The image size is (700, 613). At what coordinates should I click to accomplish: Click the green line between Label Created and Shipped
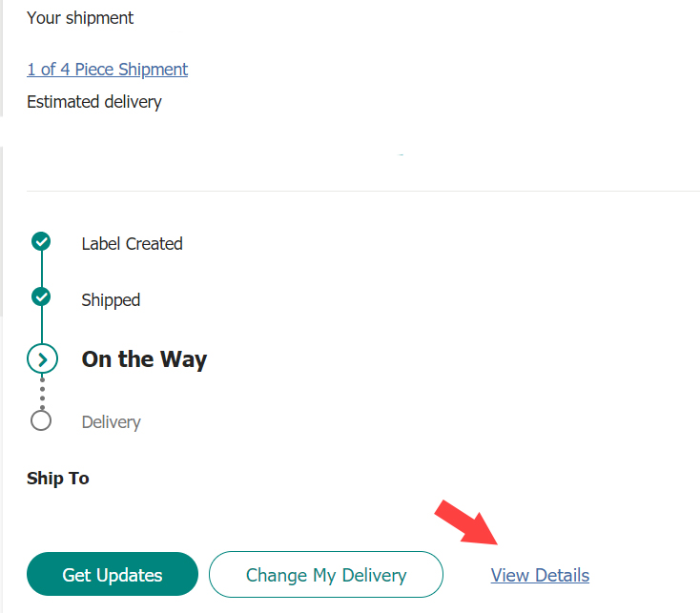(41, 270)
